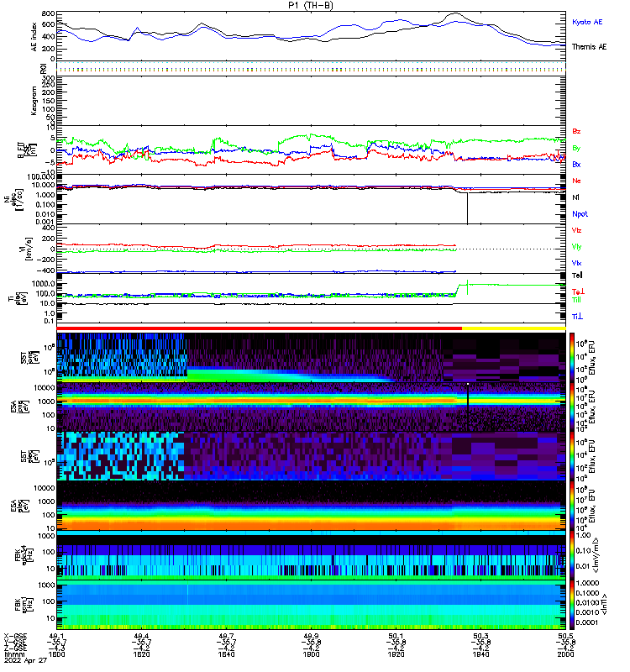The image size is (630, 672).
Task: Click the "50.3" X-GSE value
Action: tap(480, 636)
